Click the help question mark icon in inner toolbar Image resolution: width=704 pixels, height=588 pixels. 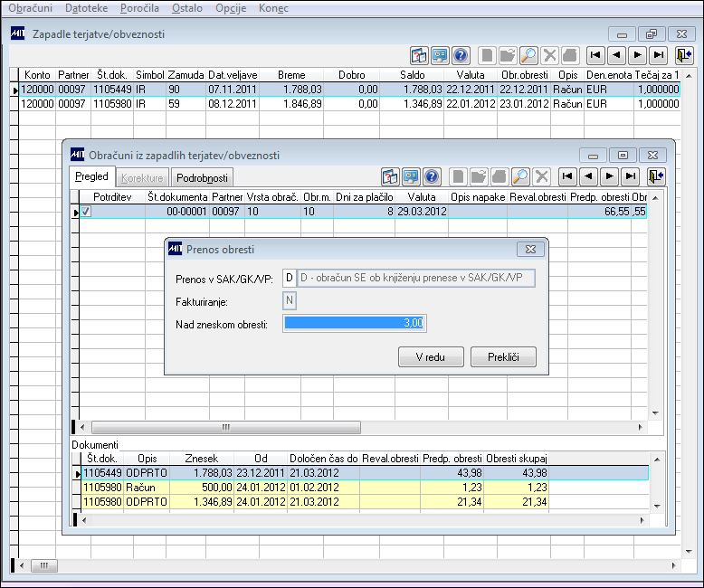(x=432, y=176)
